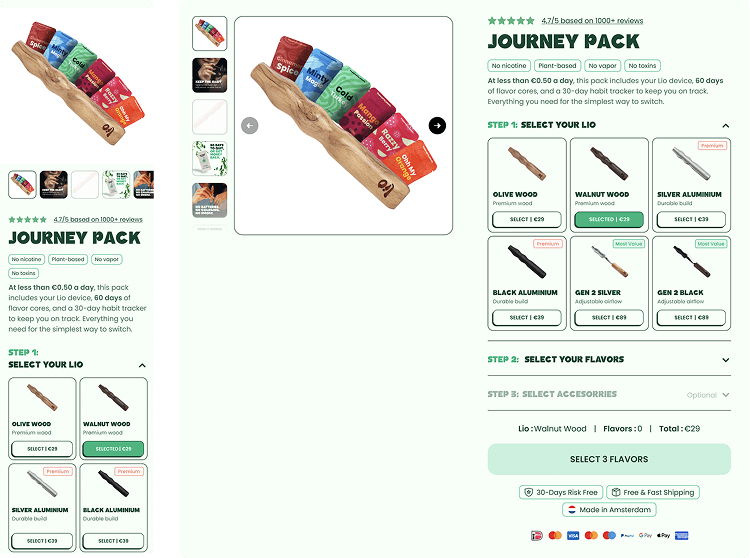The height and width of the screenshot is (558, 750).
Task: Click the Apple Pay payment icon
Action: pos(663,536)
